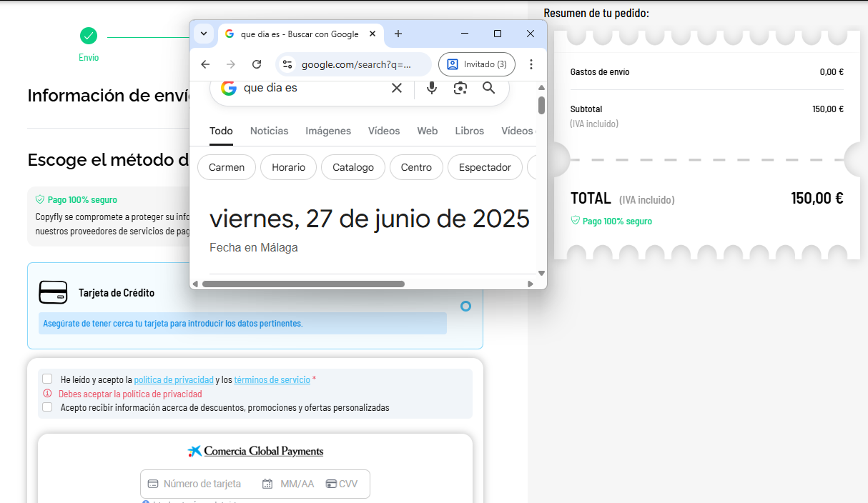Image resolution: width=868 pixels, height=503 pixels.
Task: Click the browser reload page icon
Action: tap(257, 64)
